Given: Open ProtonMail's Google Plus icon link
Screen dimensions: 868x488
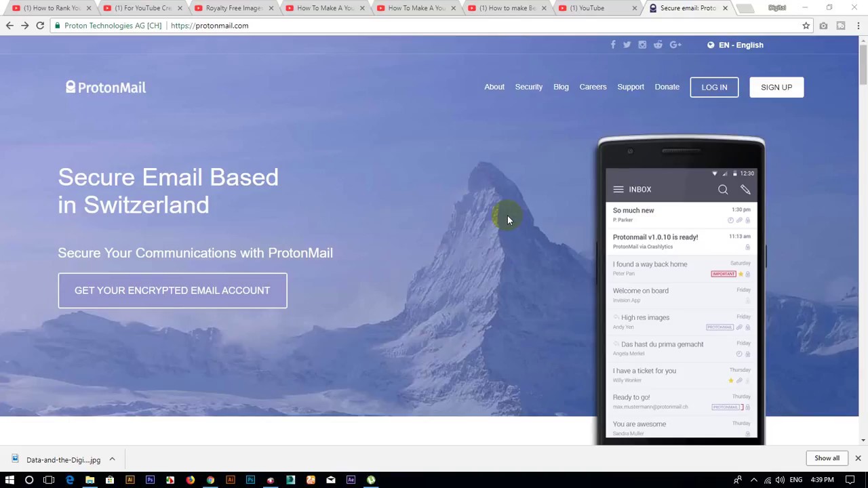Looking at the screenshot, I should (x=675, y=45).
